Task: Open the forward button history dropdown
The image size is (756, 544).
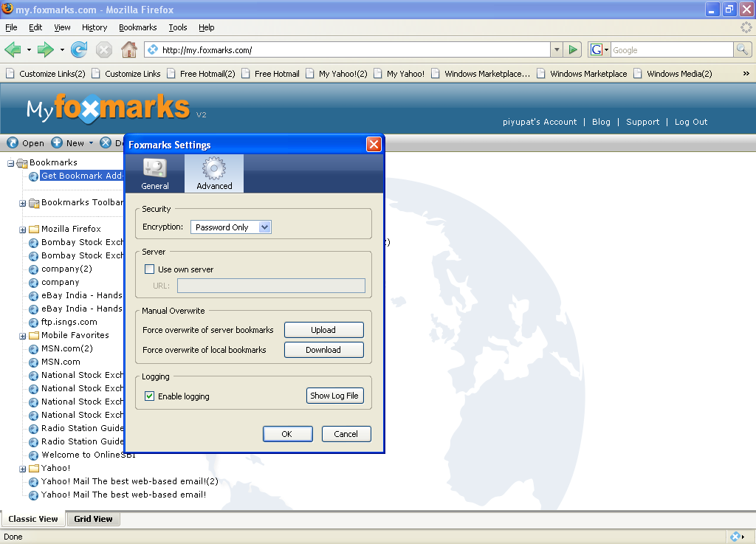Action: 62,49
